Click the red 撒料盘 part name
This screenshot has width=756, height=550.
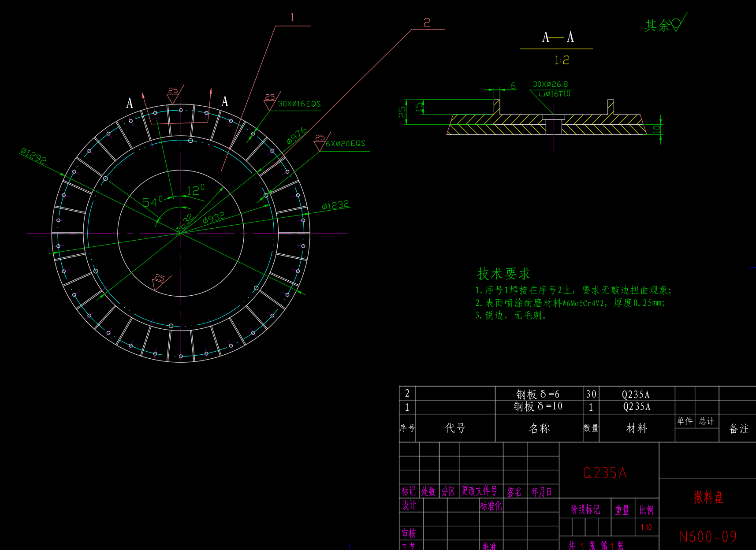708,498
